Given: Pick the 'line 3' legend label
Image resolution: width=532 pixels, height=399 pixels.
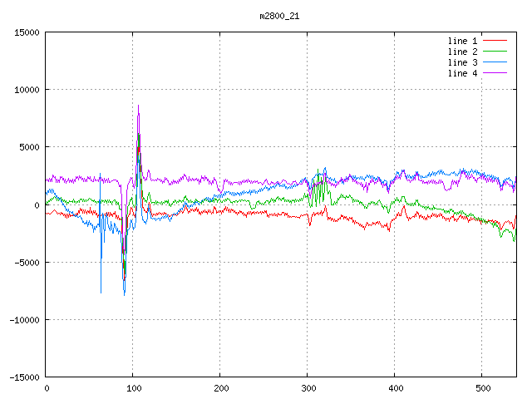Looking at the screenshot, I should pos(463,62).
